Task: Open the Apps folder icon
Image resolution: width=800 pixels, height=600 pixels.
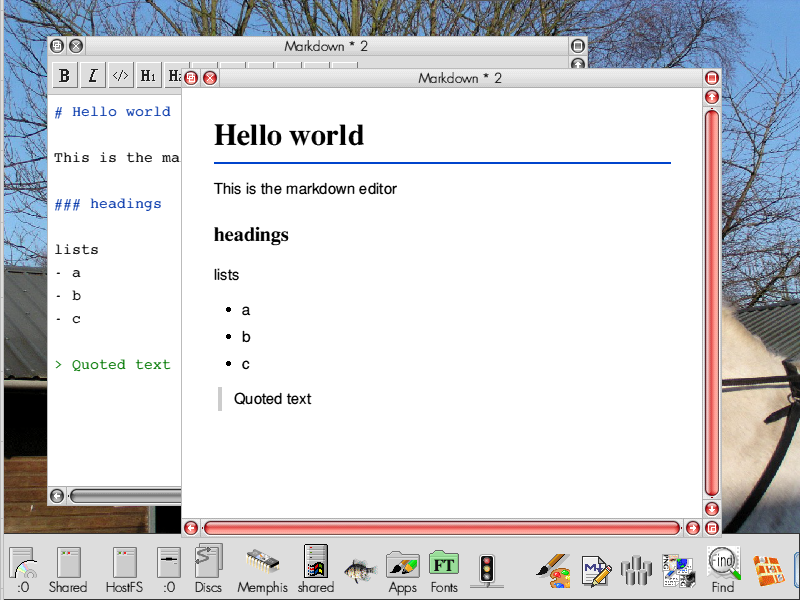Action: pyautogui.click(x=403, y=571)
